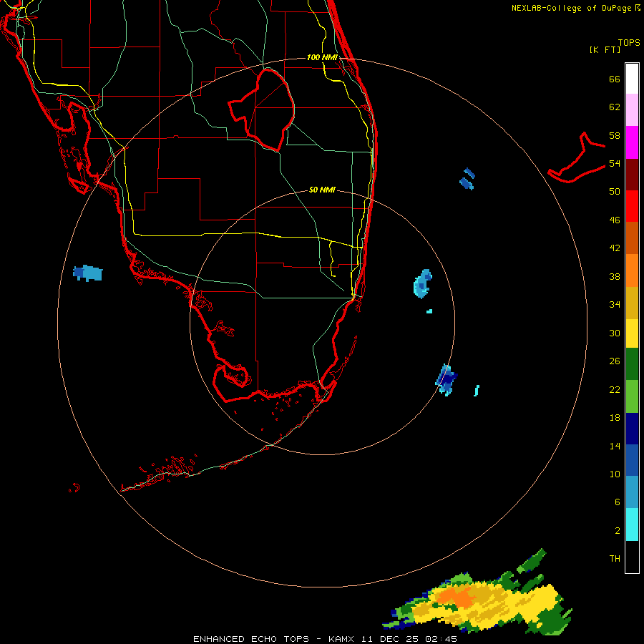Click the 22 scale value

[x=615, y=390]
